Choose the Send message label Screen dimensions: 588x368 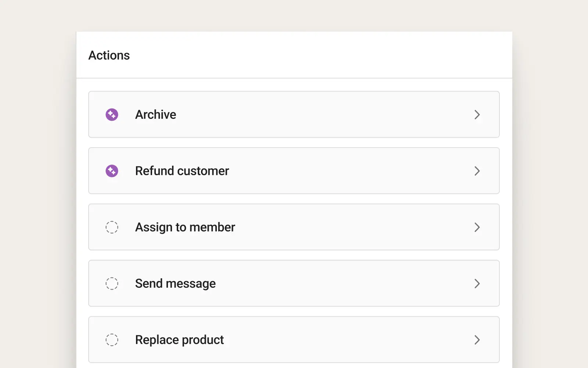(x=175, y=284)
